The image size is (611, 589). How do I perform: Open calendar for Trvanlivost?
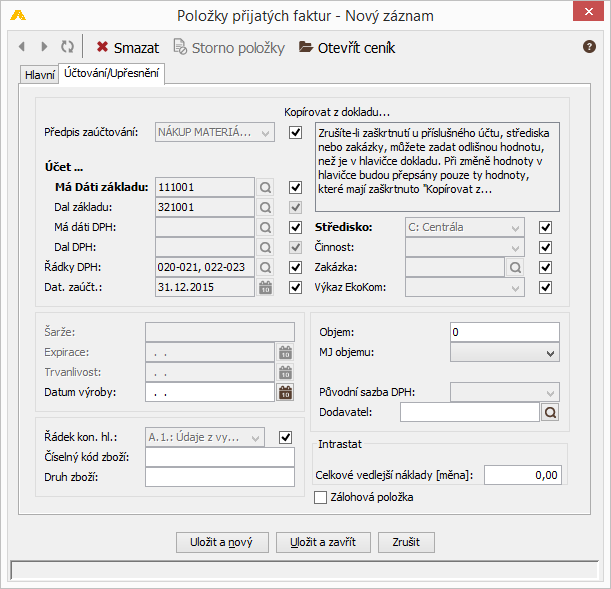(x=286, y=372)
